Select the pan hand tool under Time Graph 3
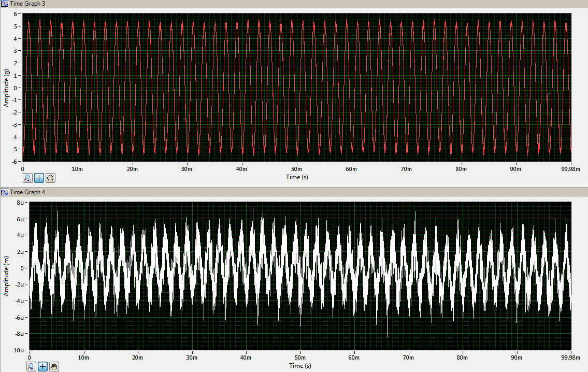Screen dimensions: 588x372 coord(50,178)
